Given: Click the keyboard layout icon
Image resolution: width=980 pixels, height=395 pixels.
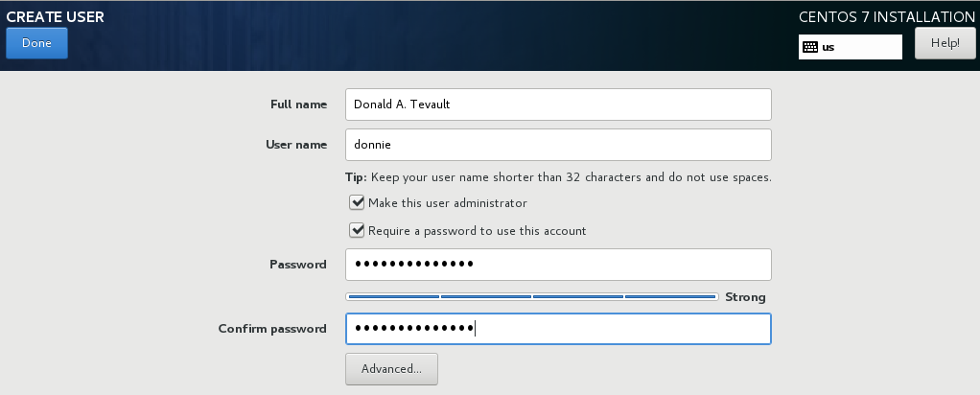Looking at the screenshot, I should 810,47.
